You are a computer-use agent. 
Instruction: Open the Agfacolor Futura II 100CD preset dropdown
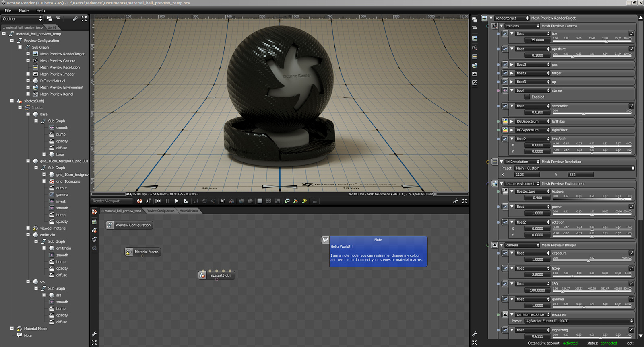pos(579,321)
